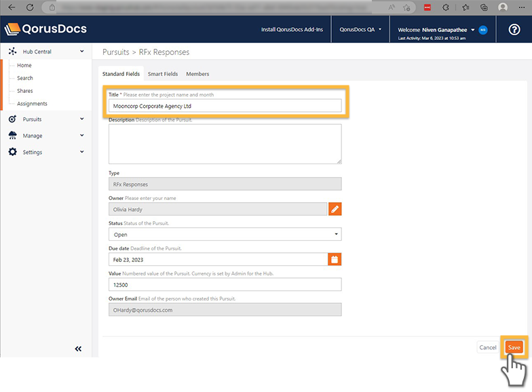The width and height of the screenshot is (532, 392).
Task: Click the RFx Responses breadcrumb text
Action: click(164, 52)
